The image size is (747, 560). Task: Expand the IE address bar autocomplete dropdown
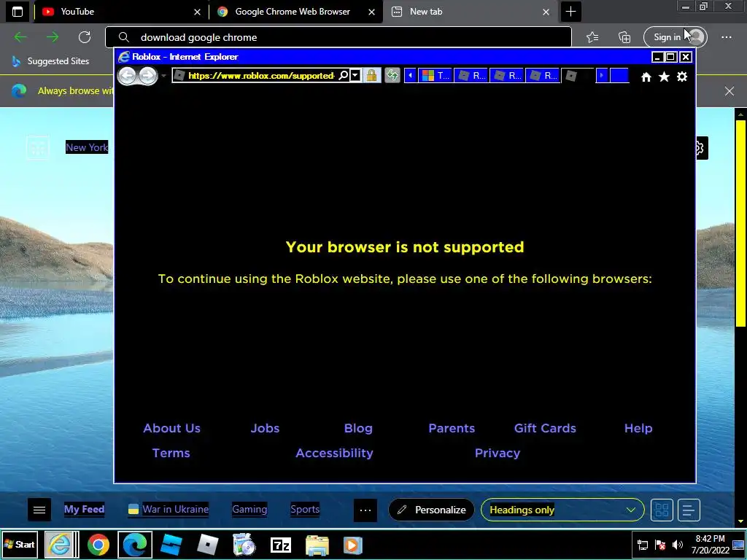tap(355, 76)
